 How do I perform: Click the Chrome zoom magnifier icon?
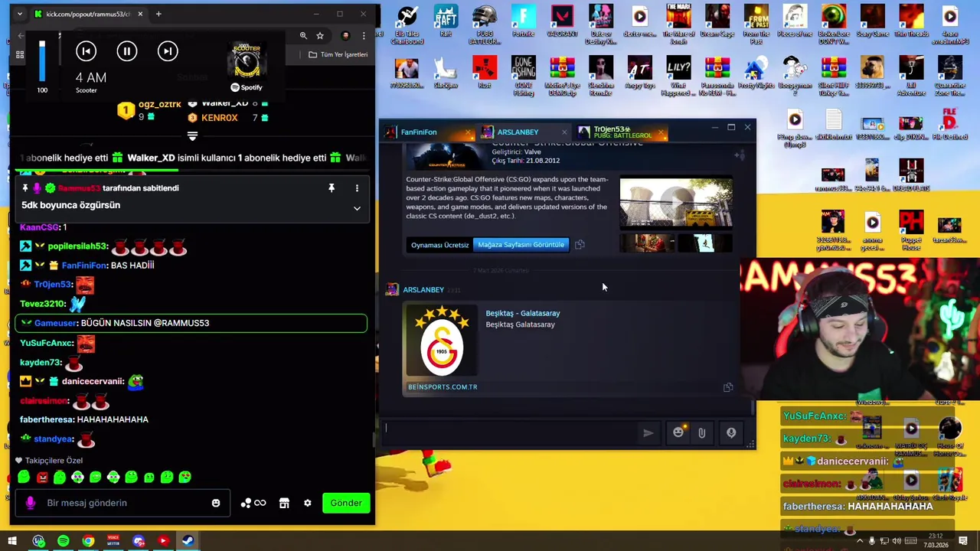303,35
